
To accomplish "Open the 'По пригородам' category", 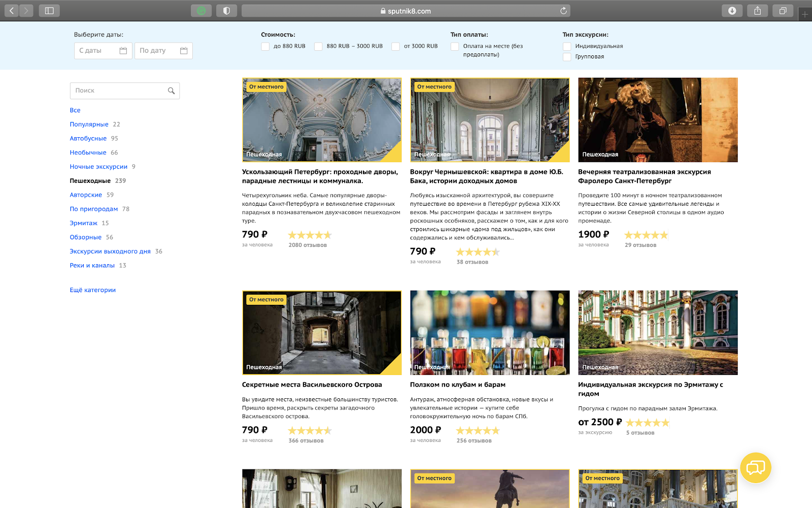I will pyautogui.click(x=94, y=209).
